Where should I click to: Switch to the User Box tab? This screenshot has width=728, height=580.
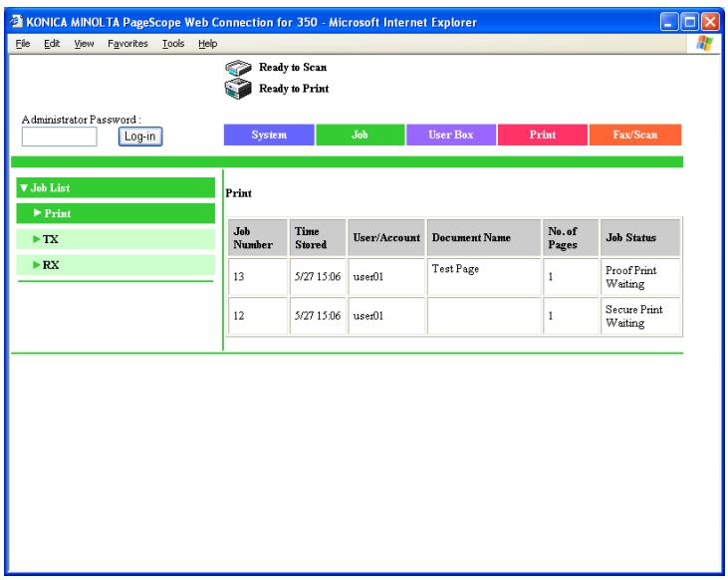coord(450,135)
